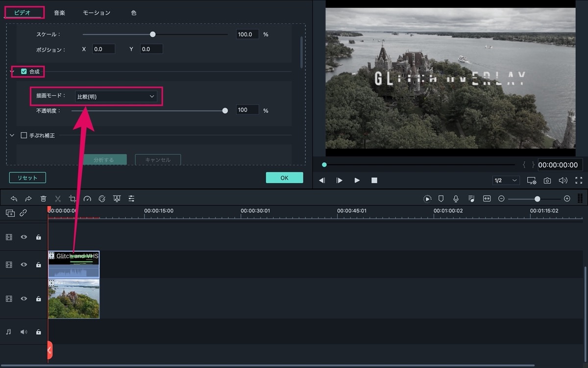Hide the castle video track

tap(24, 299)
